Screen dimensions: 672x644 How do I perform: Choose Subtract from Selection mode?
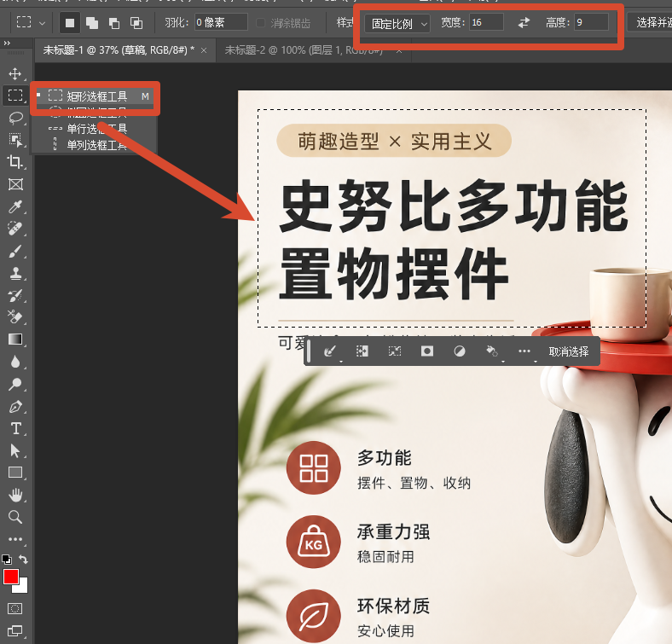(114, 23)
